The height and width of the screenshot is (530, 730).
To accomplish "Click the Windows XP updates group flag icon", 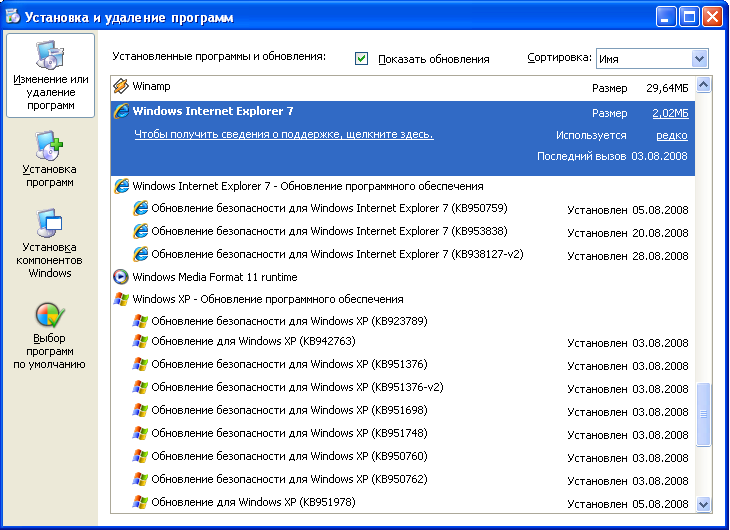I will point(121,299).
